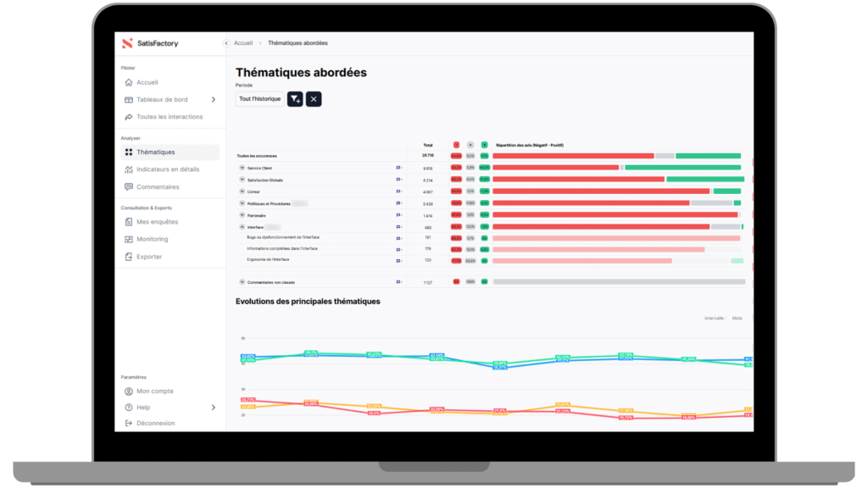
Task: Collapse the Interface theme row
Action: click(x=242, y=227)
